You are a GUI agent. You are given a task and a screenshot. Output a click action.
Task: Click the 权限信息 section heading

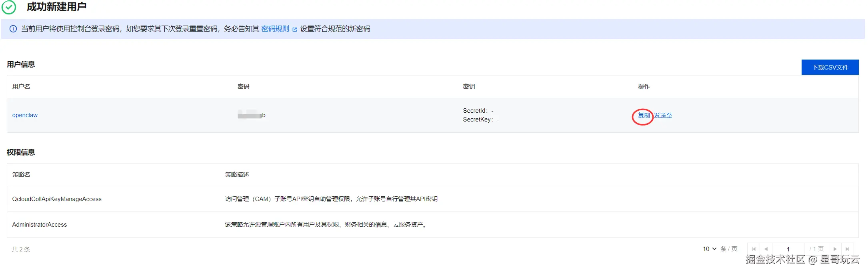click(x=21, y=152)
